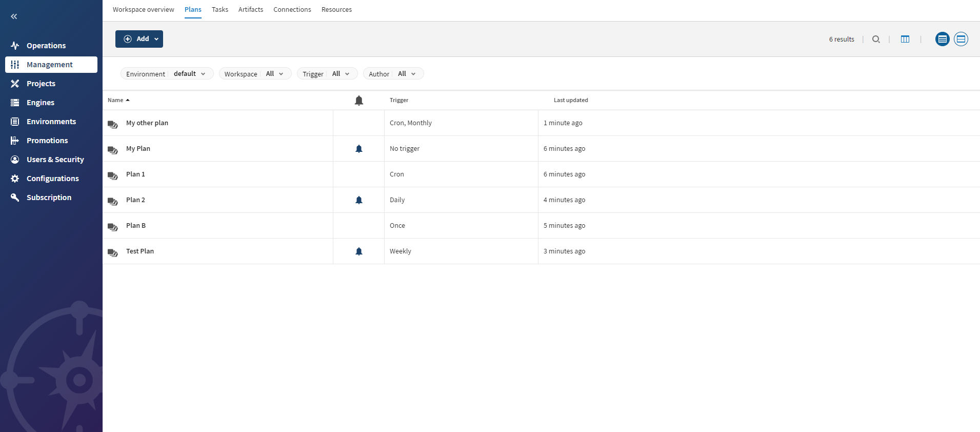Open Engines in the sidebar
980x432 pixels.
tap(51, 103)
